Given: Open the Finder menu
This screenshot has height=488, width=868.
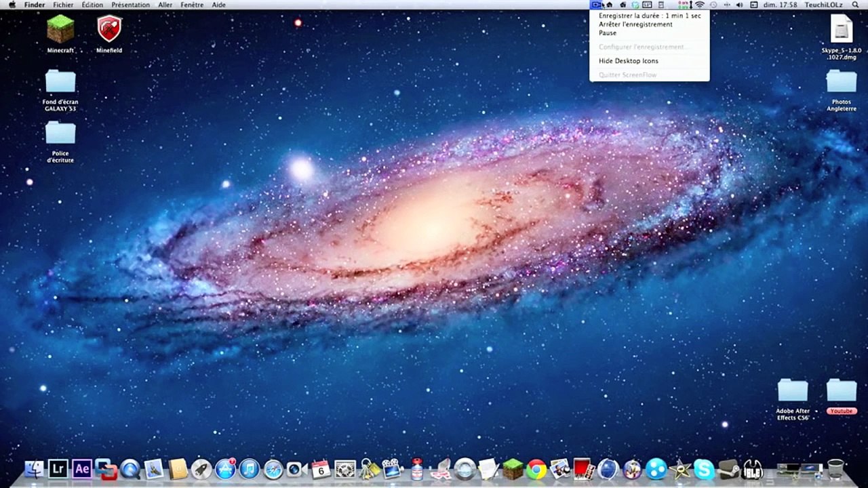Looking at the screenshot, I should (35, 5).
